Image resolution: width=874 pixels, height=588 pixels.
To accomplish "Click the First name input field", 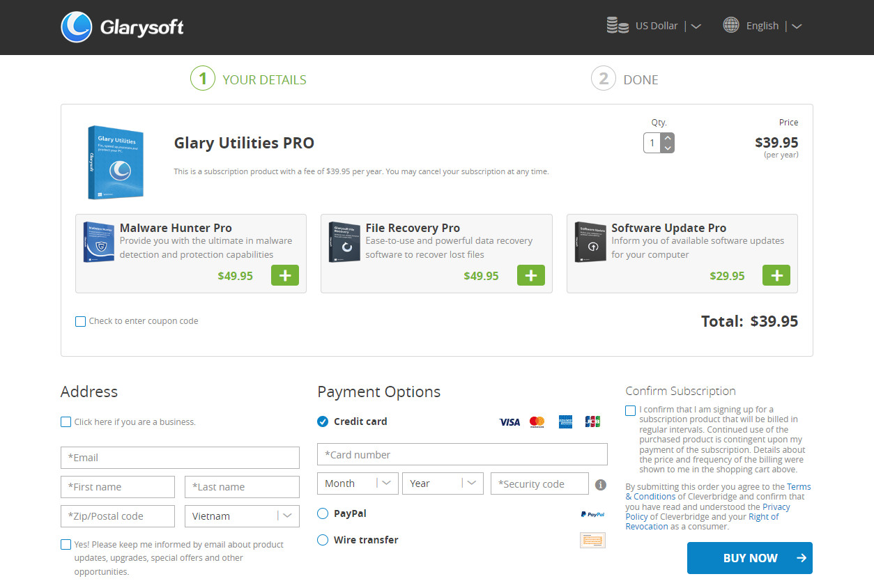I will click(x=118, y=487).
